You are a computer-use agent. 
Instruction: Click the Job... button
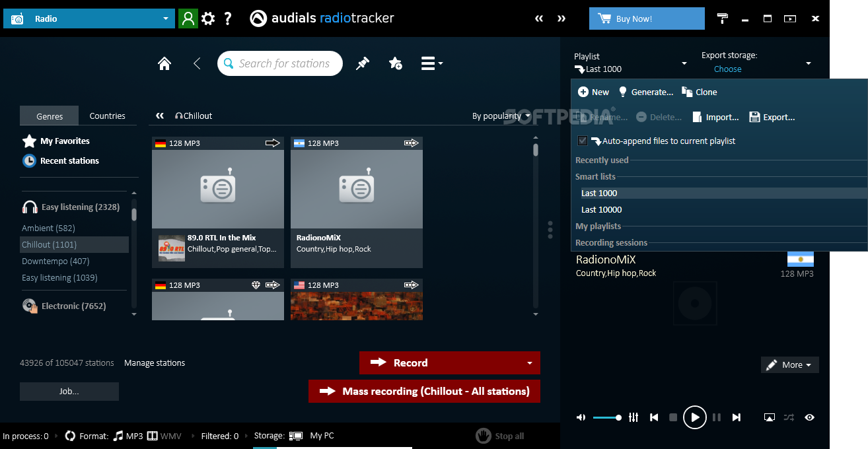click(x=69, y=392)
